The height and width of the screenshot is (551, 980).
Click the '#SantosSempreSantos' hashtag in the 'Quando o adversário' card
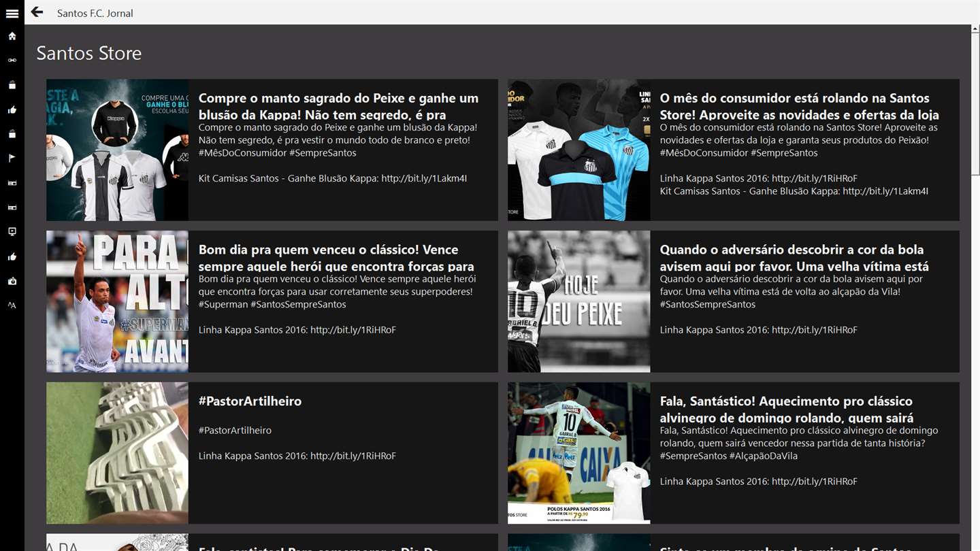[x=708, y=305]
